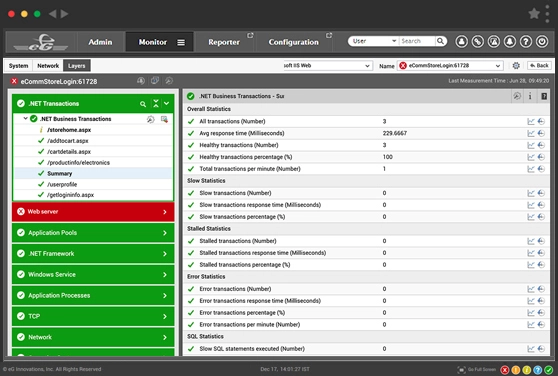This screenshot has height=376, width=558.
Task: Open graph icon for Healthy transactions percentage
Action: [531, 157]
